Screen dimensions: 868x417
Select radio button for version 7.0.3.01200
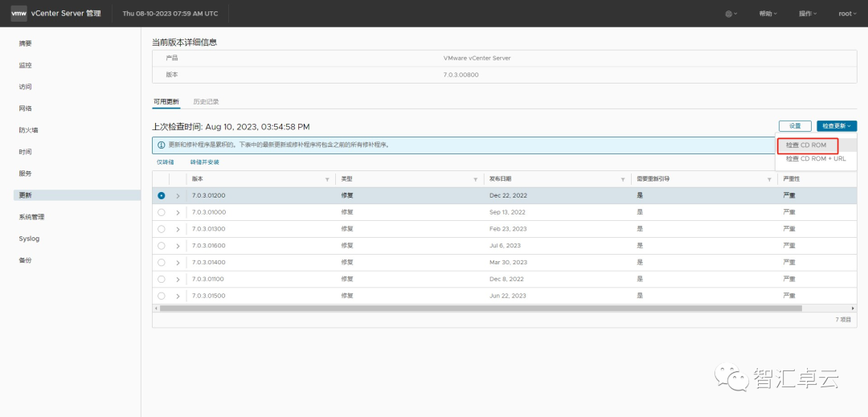161,196
